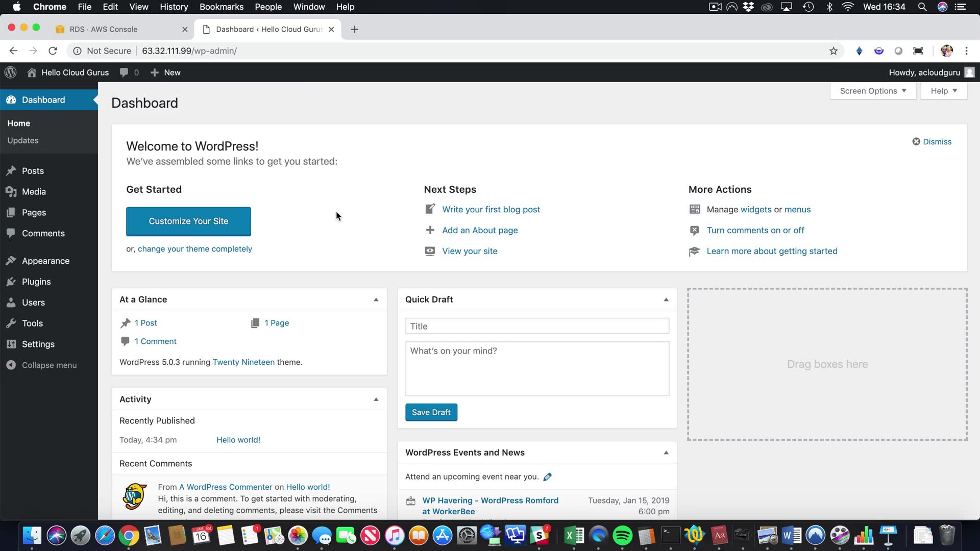Go to Media library in sidebar
980x551 pixels.
(x=34, y=192)
